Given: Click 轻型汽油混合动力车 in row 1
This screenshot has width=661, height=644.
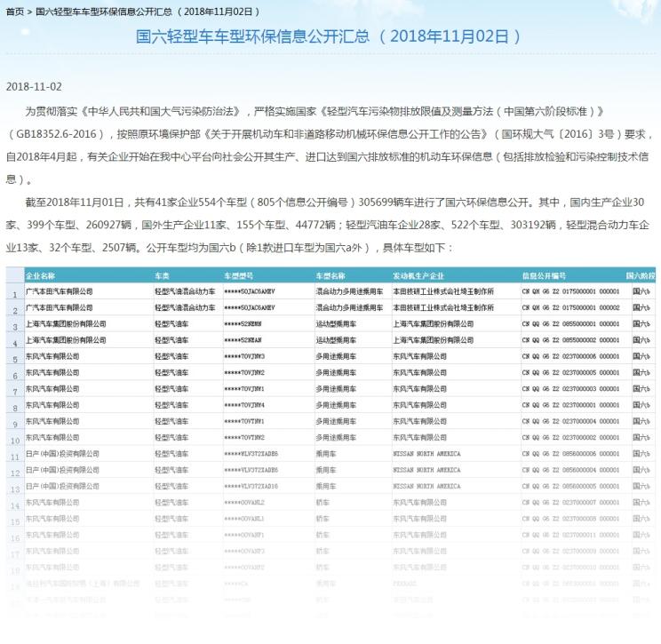Looking at the screenshot, I should tap(185, 291).
